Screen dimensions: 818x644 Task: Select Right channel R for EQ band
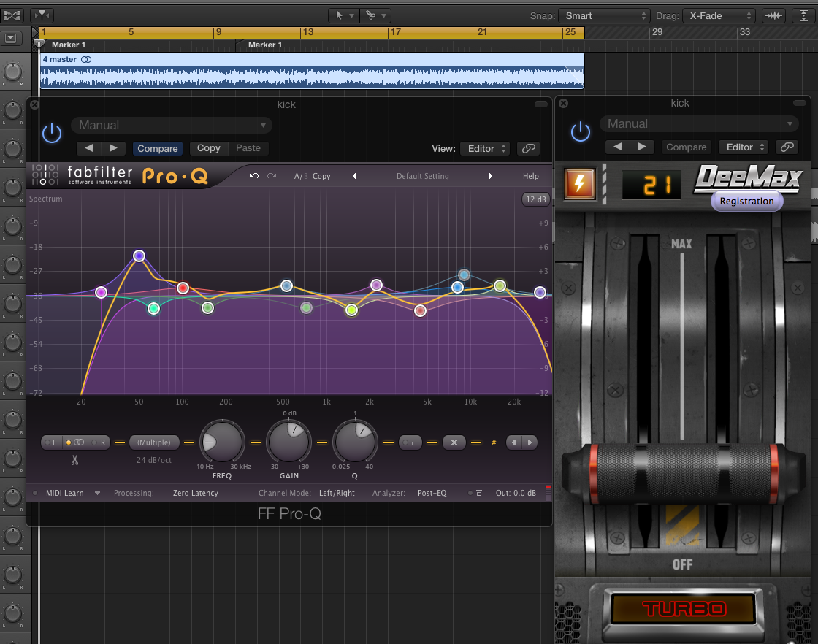pos(99,442)
